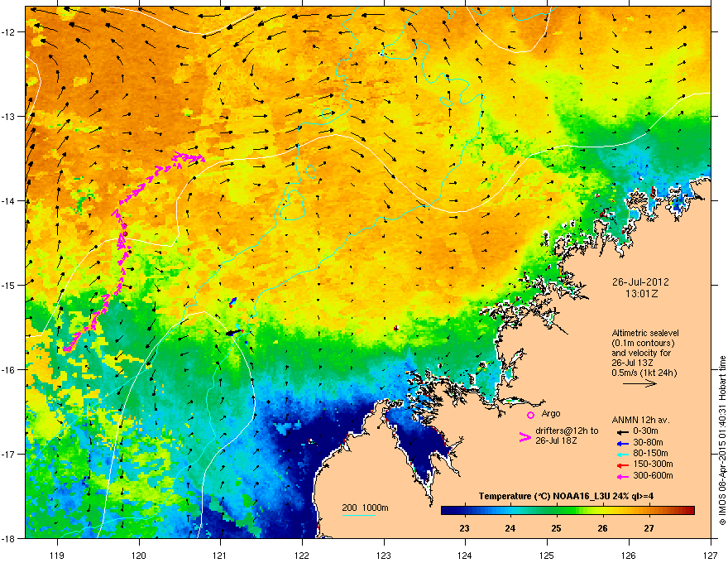Click the ANMN 12h av. heading
Viewport: 728px width, 563px height.
[640, 421]
